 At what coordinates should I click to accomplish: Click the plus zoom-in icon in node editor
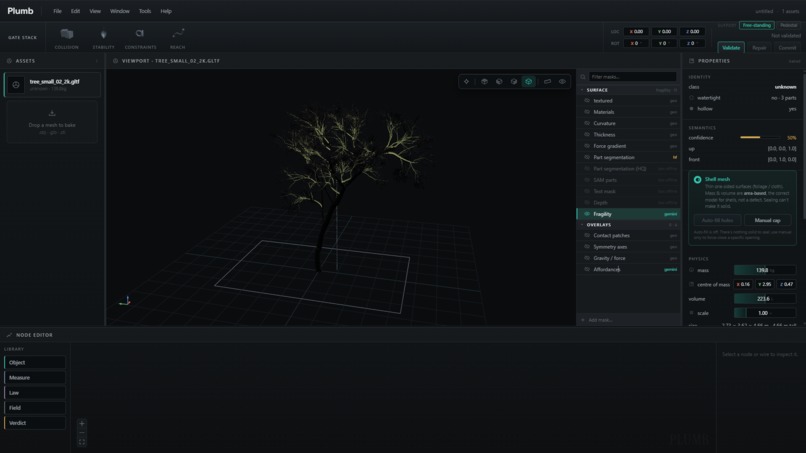coord(82,424)
